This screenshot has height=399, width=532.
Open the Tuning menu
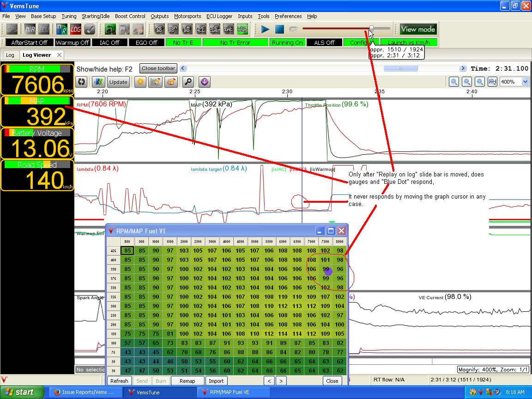[x=69, y=16]
